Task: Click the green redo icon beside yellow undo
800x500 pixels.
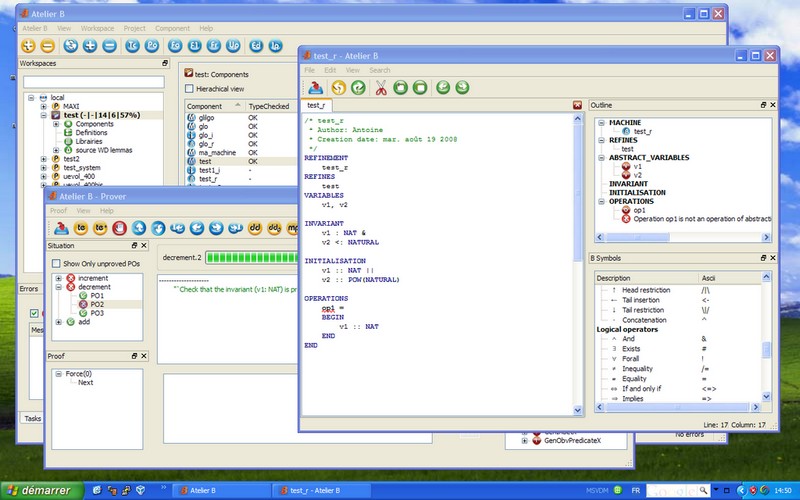Action: click(x=358, y=88)
